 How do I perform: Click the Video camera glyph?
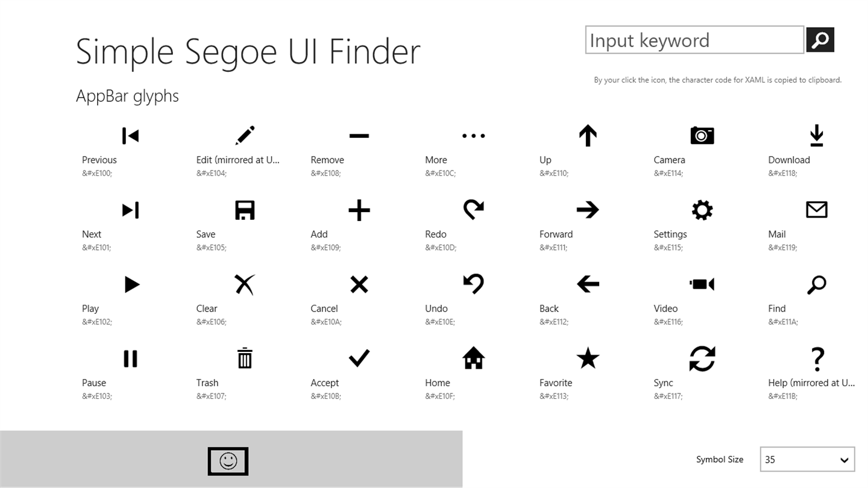[x=702, y=284]
